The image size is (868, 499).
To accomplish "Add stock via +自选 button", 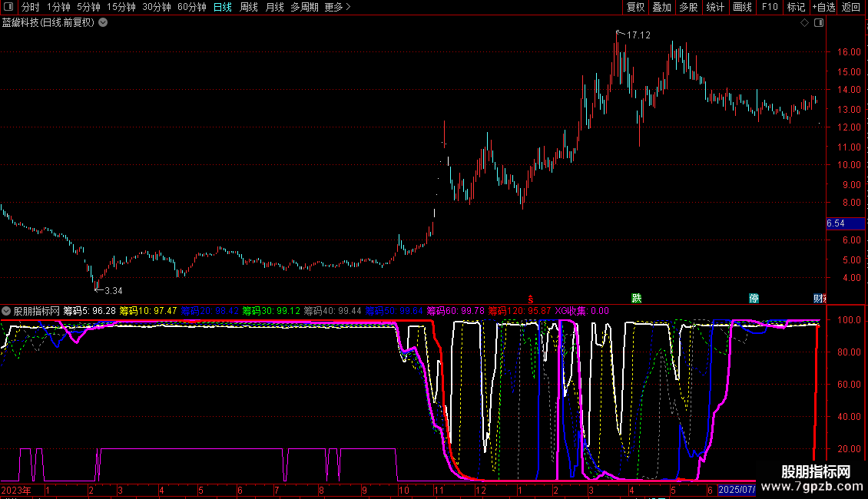I will pyautogui.click(x=823, y=7).
